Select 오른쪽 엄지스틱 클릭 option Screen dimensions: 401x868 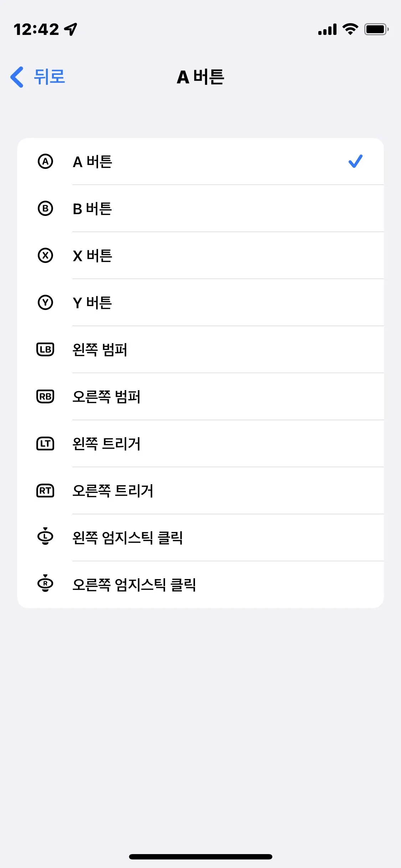134,585
